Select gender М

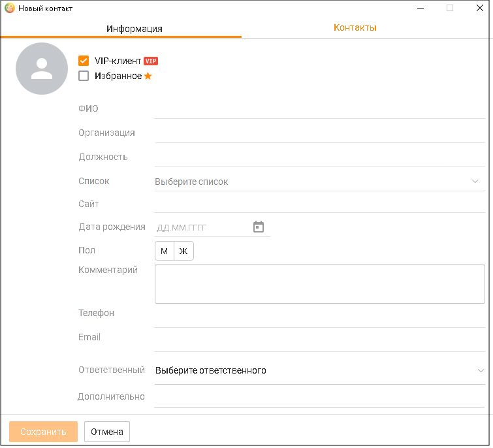click(165, 251)
